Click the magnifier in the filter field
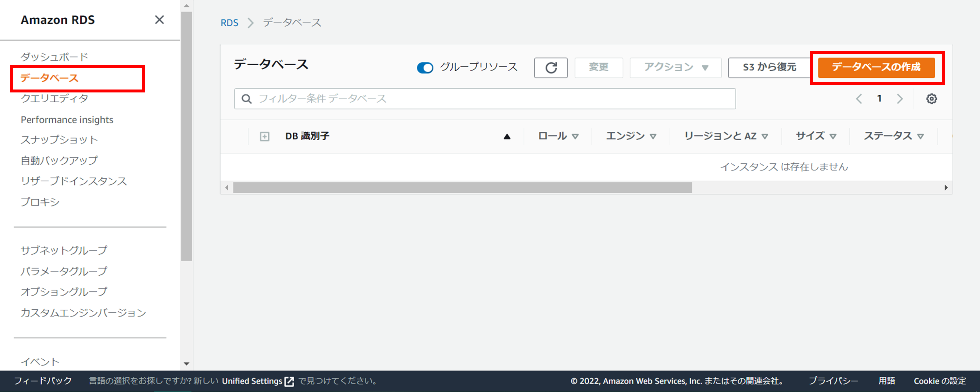This screenshot has width=980, height=392. tap(247, 99)
